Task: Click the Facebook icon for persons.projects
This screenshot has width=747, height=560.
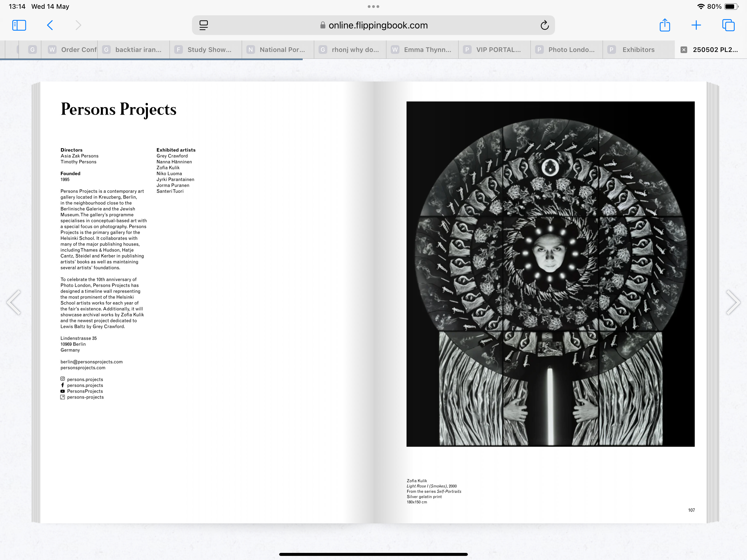Action: (x=62, y=385)
